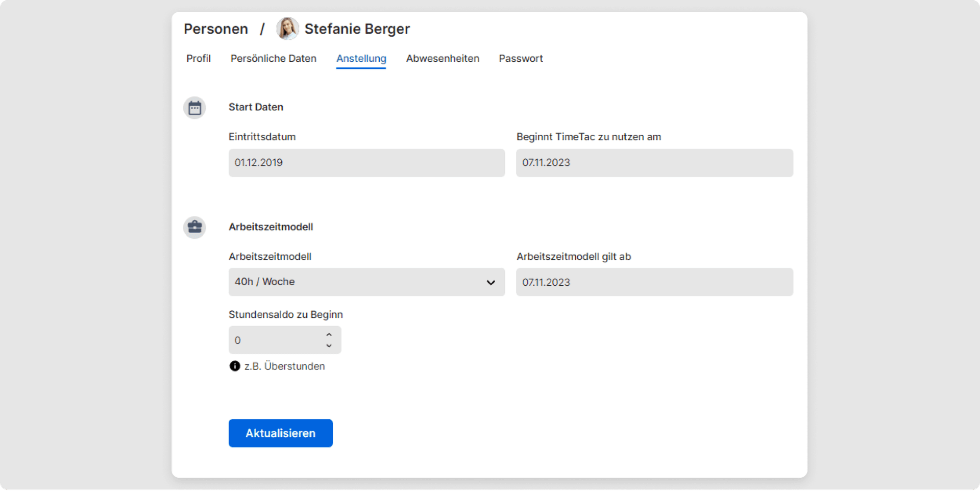Navigate back via the Personen breadcrumb
980x494 pixels.
tap(216, 29)
